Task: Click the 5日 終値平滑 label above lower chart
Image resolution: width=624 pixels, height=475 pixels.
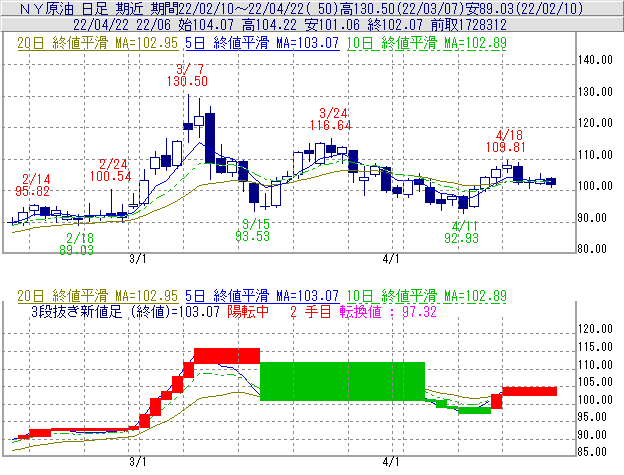Action: click(262, 296)
